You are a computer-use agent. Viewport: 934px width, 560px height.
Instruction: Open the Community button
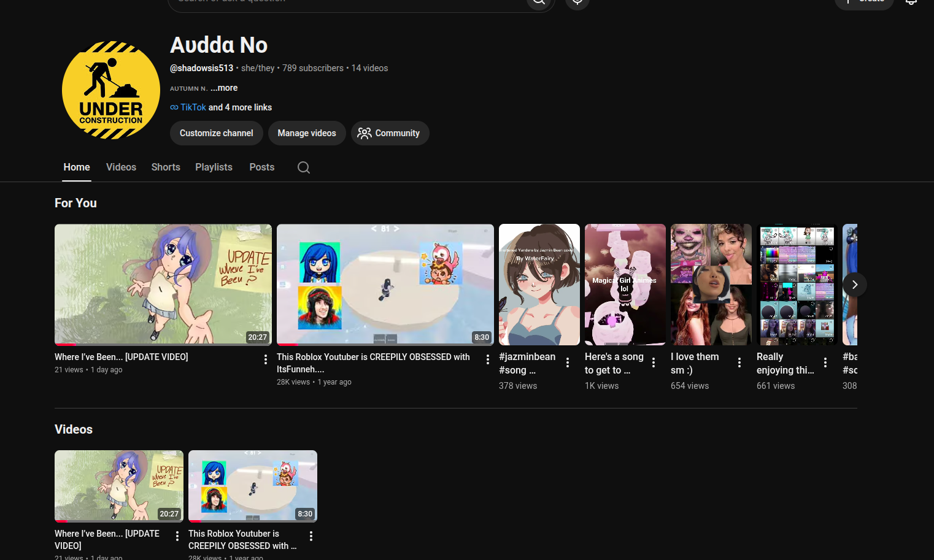[390, 133]
